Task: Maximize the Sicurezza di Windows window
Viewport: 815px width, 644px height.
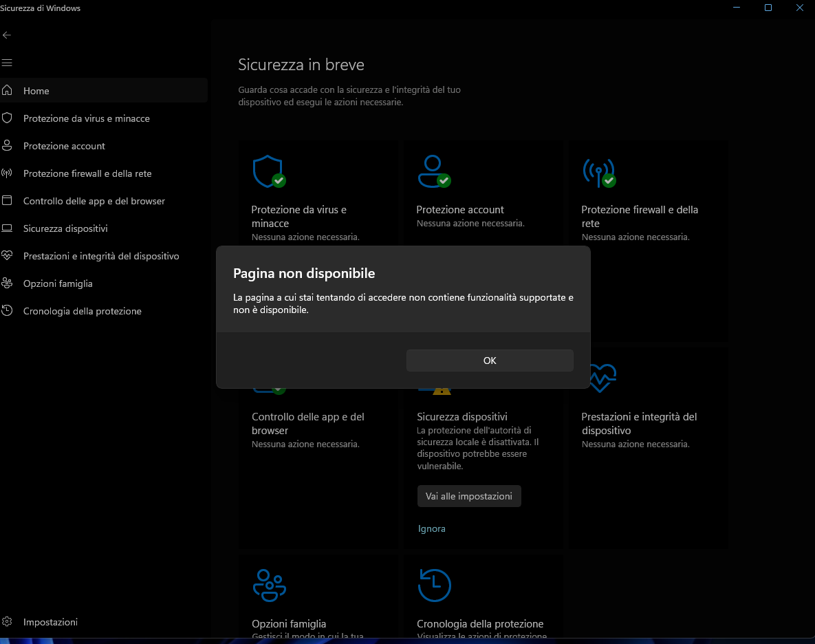Action: pos(768,8)
